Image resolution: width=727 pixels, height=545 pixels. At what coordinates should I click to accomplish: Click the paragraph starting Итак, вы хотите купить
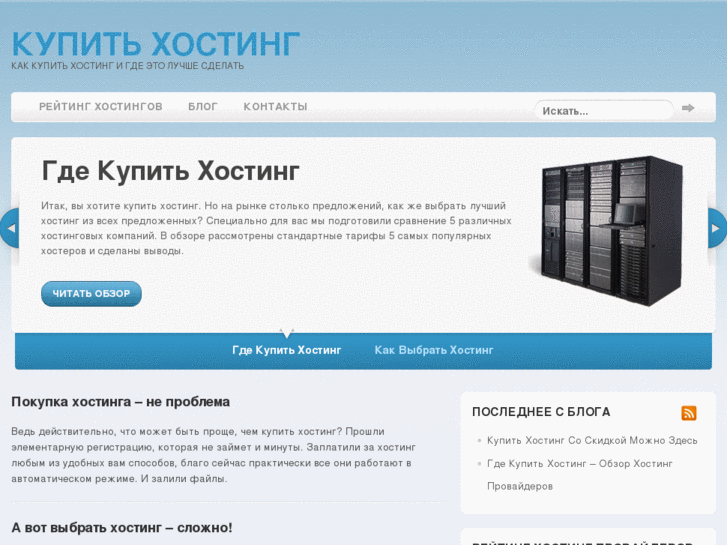276,228
